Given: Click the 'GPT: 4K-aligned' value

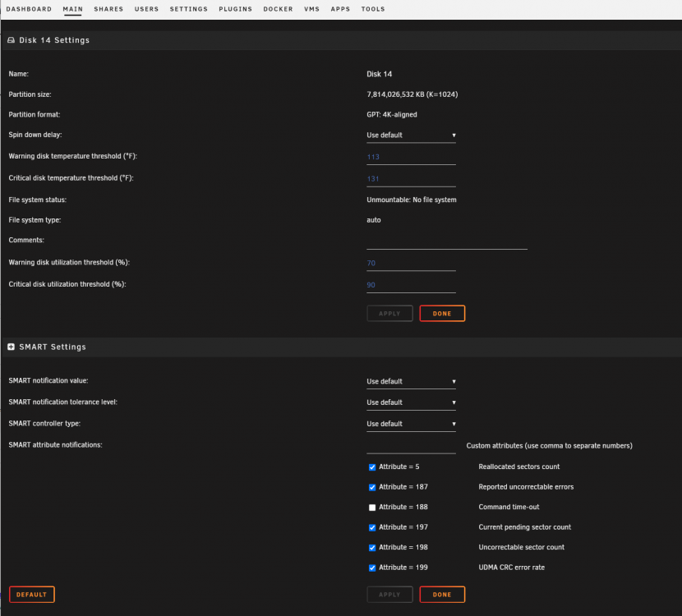Looking at the screenshot, I should (x=392, y=115).
